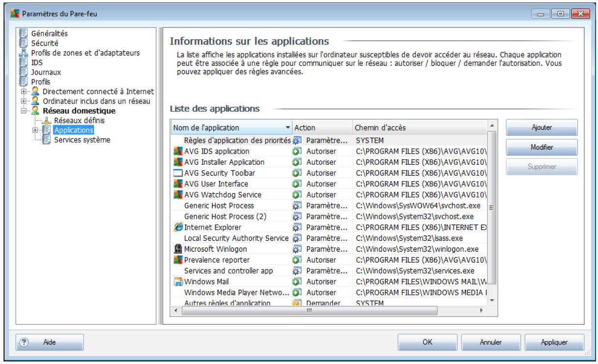Image resolution: width=598 pixels, height=364 pixels.
Task: Sort by Nom de l'application column header
Action: point(231,128)
